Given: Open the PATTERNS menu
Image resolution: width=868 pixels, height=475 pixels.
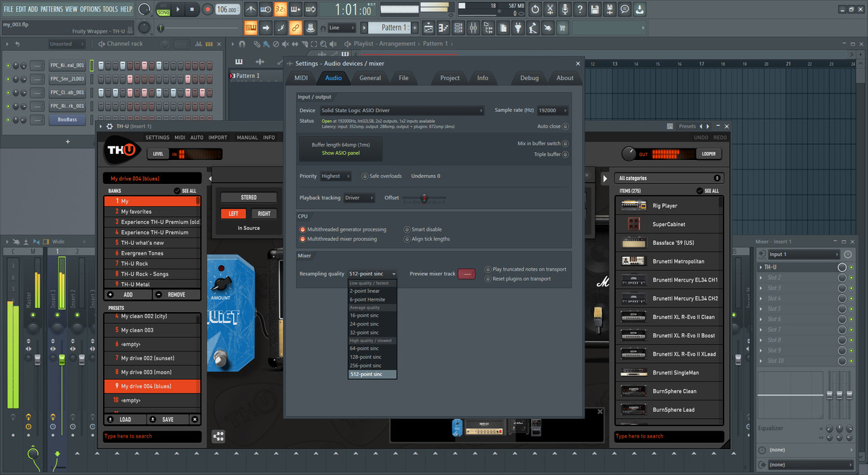Looking at the screenshot, I should [x=52, y=9].
